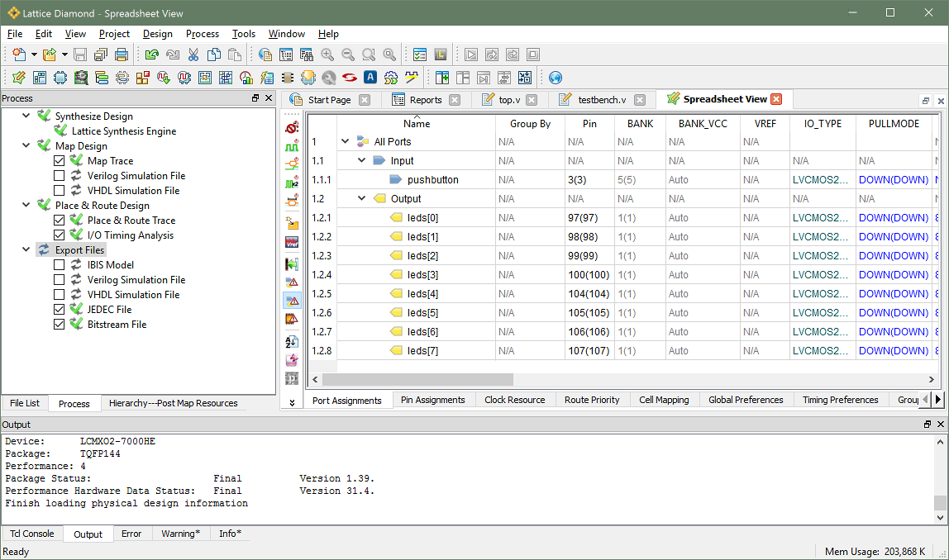Uncheck the Map Trace checkbox

pyautogui.click(x=59, y=161)
